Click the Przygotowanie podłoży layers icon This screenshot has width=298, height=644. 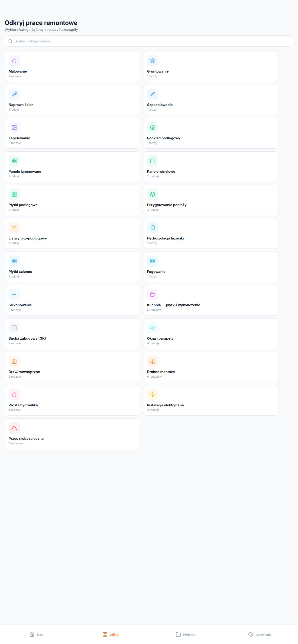tap(153, 194)
